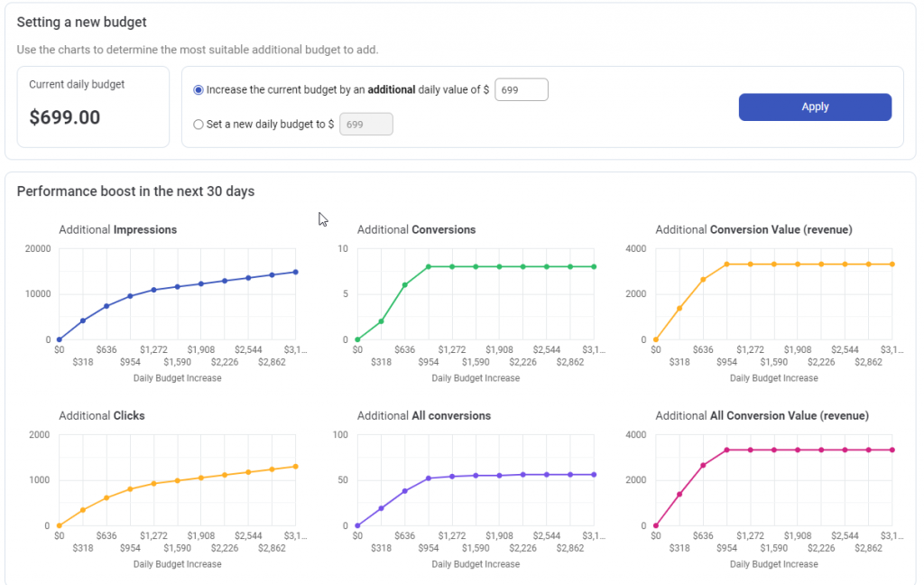Click the $954 point on Additional All conversions chart
Screen dimensions: 924x585
429,478
